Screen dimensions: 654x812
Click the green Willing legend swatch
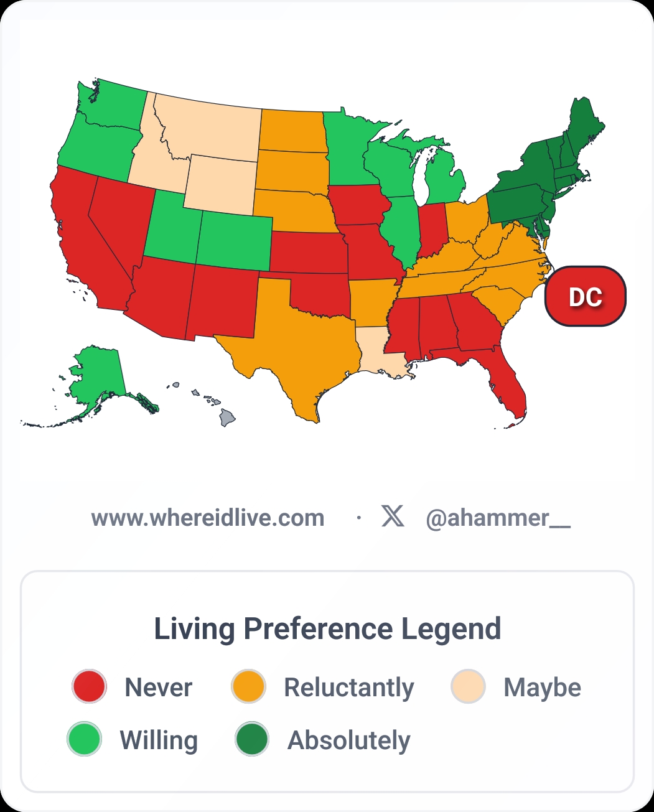click(x=84, y=739)
